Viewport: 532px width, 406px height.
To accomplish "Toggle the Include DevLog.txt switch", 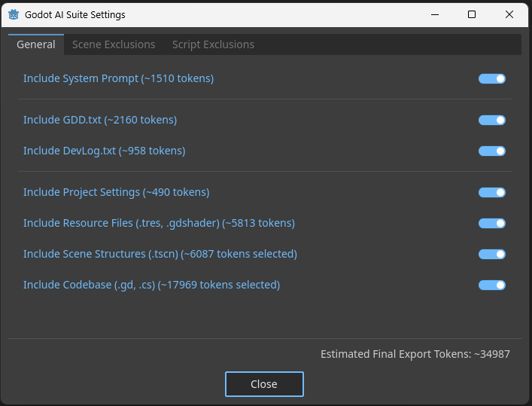I will (492, 151).
